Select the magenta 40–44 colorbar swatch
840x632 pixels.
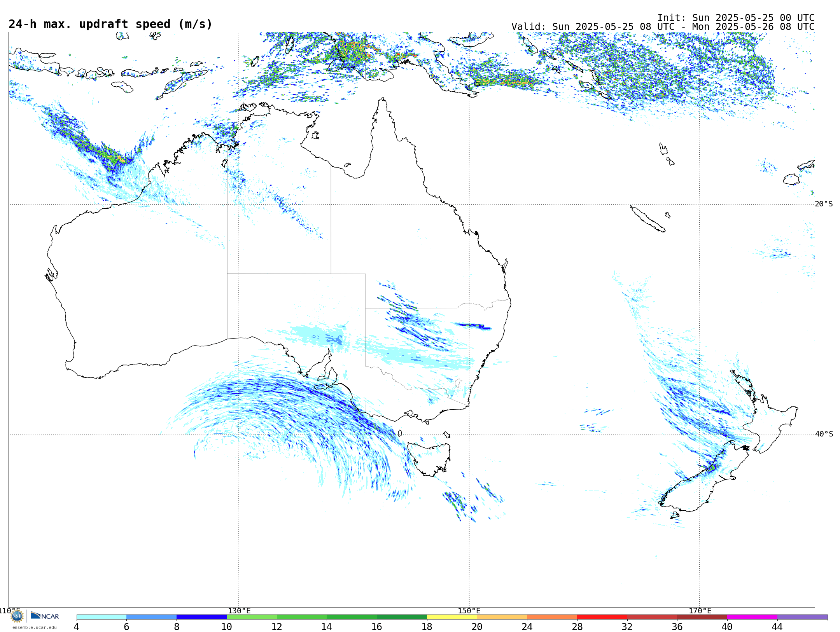click(752, 617)
